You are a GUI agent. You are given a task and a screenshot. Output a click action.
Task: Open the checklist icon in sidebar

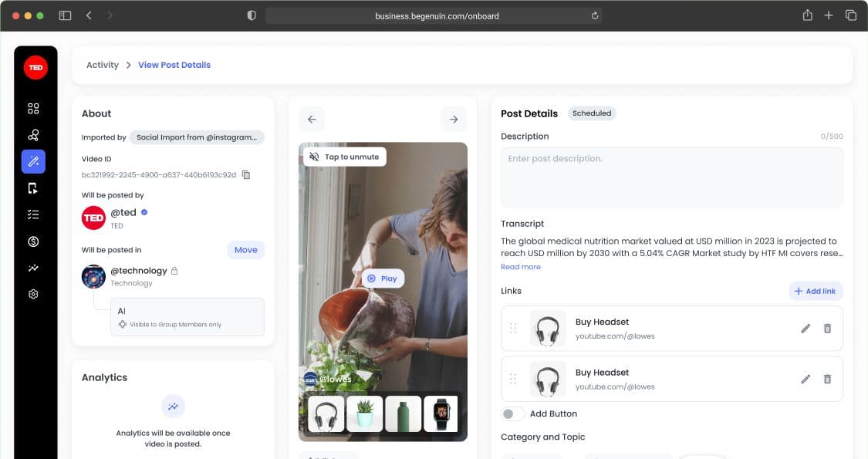pos(33,214)
